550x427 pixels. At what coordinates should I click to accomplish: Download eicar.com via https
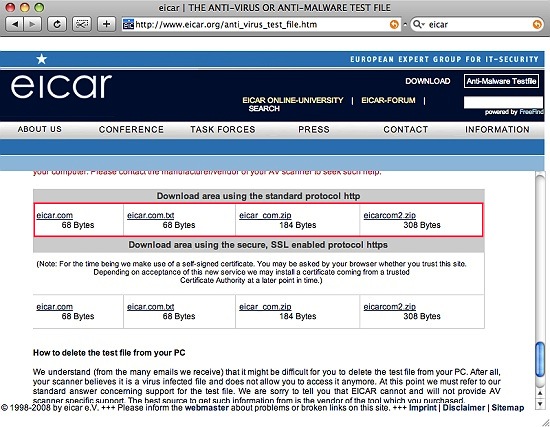pyautogui.click(x=54, y=307)
